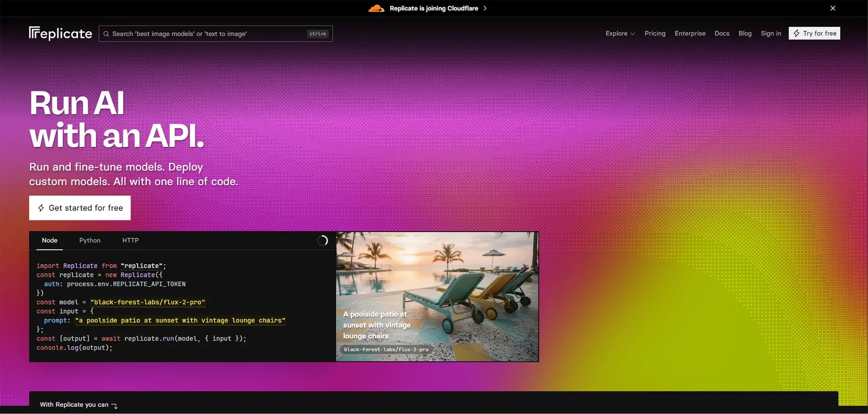Click the arrow icon after 'With Replicate you can'

[114, 406]
